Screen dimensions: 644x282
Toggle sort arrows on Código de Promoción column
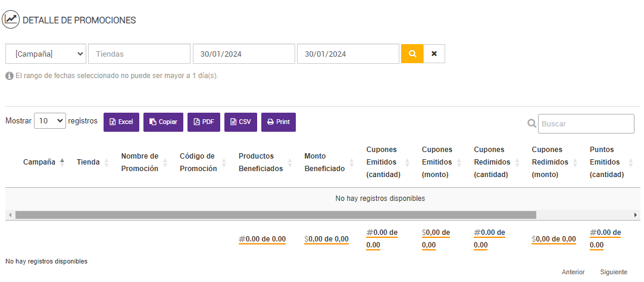click(224, 163)
